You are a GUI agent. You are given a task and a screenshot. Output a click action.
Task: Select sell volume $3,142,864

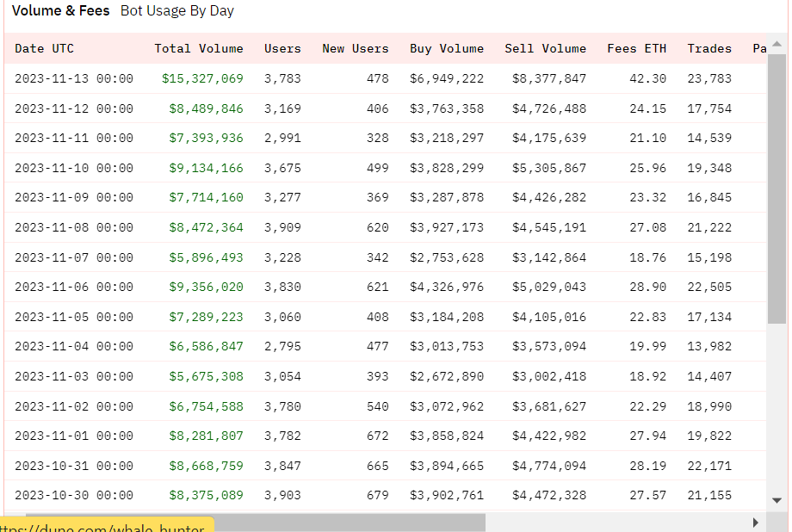549,257
